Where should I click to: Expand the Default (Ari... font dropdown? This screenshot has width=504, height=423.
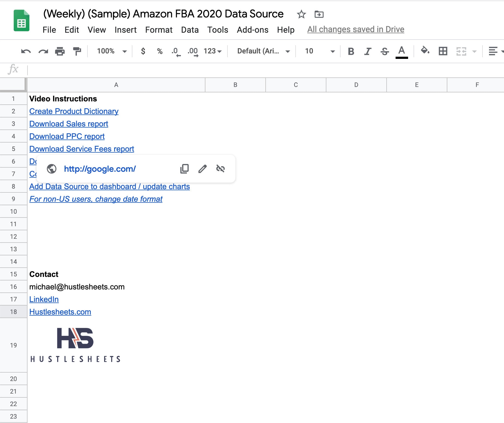click(263, 51)
